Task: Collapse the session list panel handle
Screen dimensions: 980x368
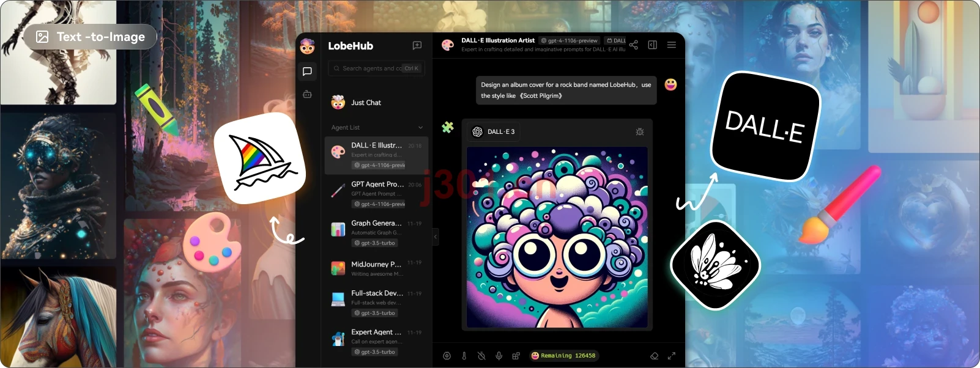Action: point(436,237)
